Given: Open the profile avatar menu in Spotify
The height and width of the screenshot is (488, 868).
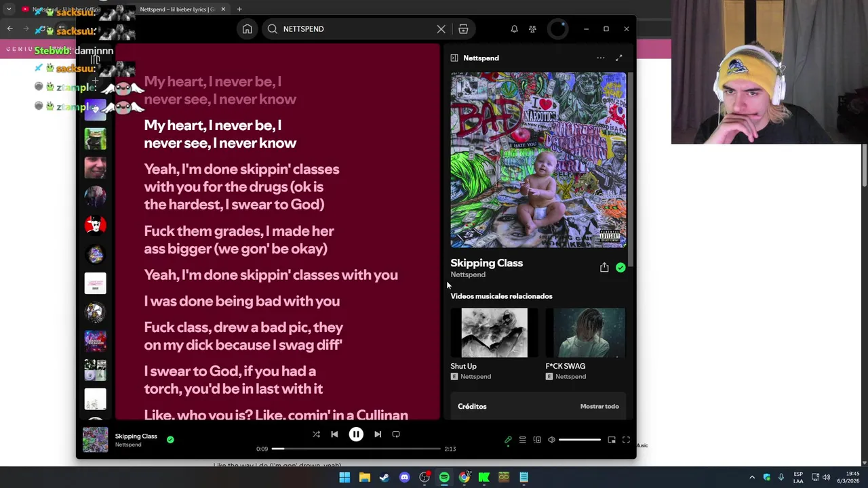Looking at the screenshot, I should pos(557,29).
